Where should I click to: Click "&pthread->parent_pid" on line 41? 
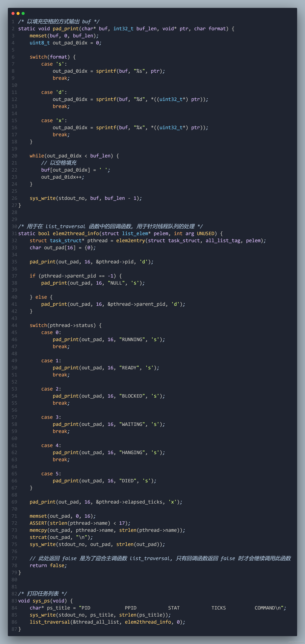(136, 304)
